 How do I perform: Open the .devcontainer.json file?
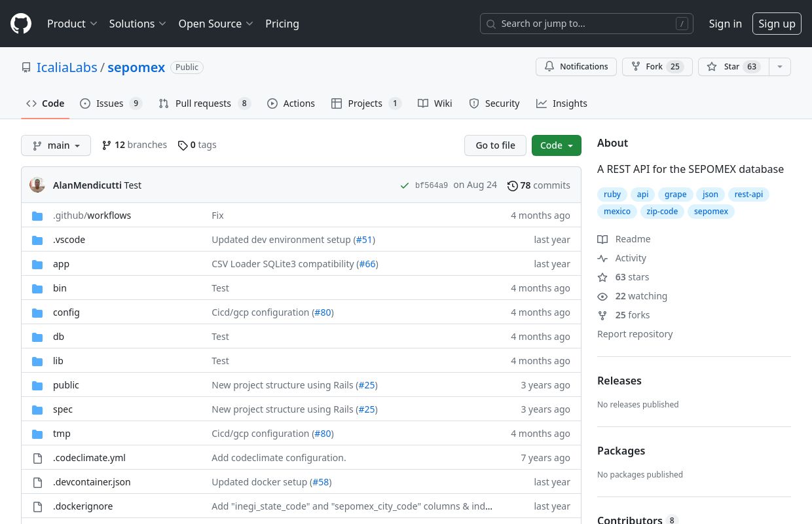tap(92, 482)
